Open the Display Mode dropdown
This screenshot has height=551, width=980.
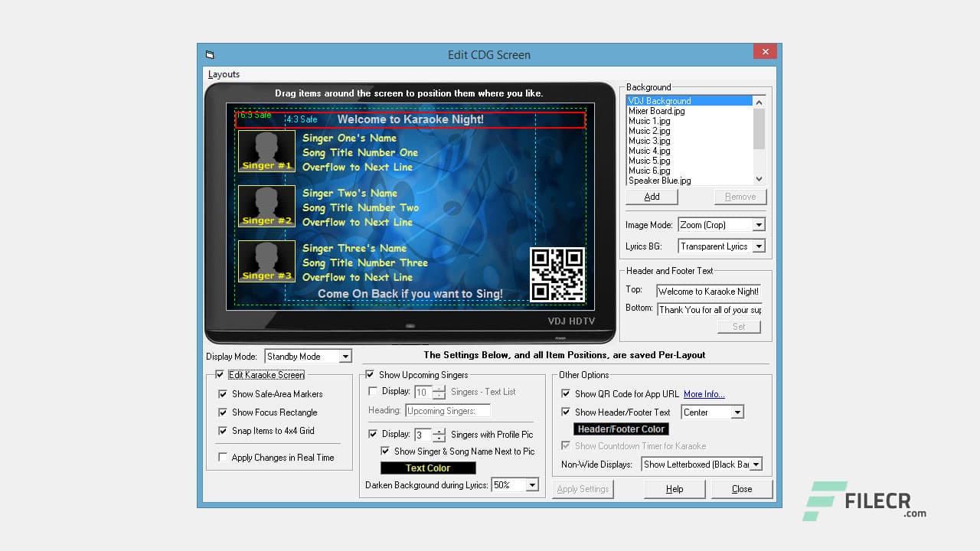click(345, 356)
